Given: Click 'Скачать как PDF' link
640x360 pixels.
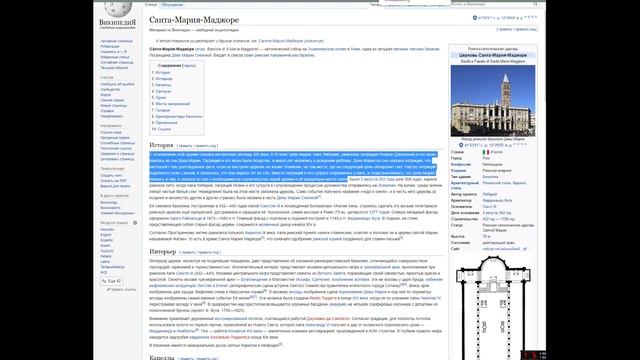Looking at the screenshot, I should click(113, 181).
